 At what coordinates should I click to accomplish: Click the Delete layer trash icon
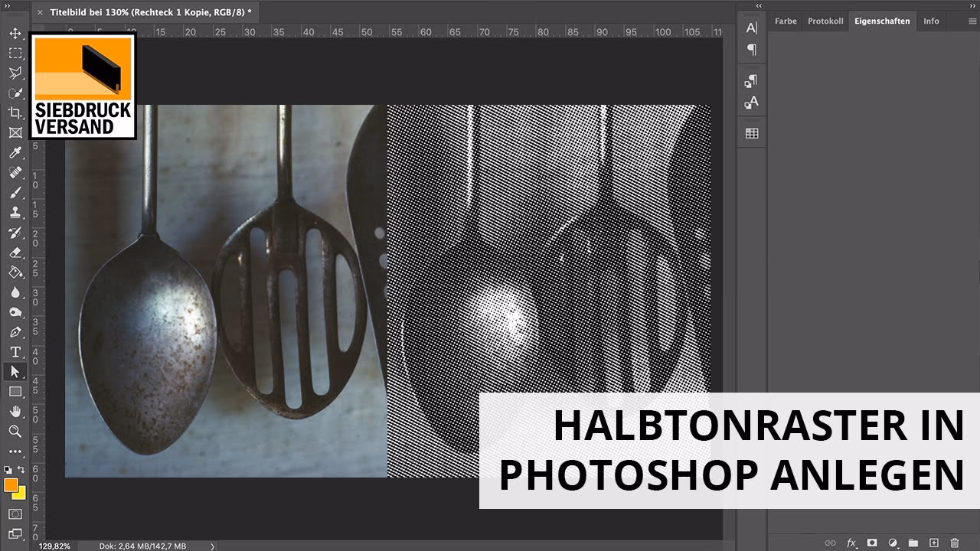[x=954, y=543]
